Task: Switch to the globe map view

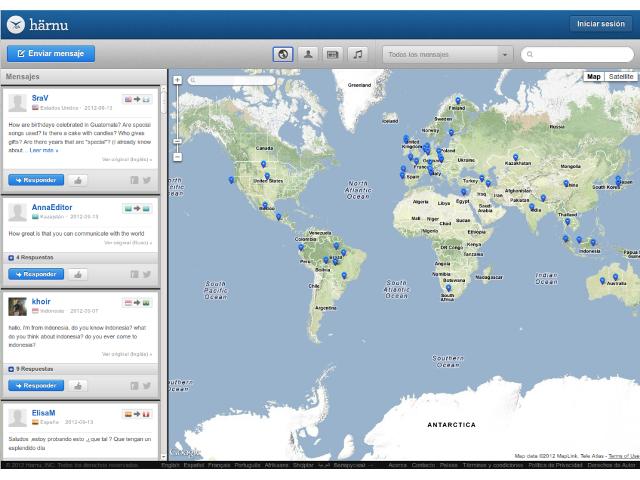Action: point(283,54)
